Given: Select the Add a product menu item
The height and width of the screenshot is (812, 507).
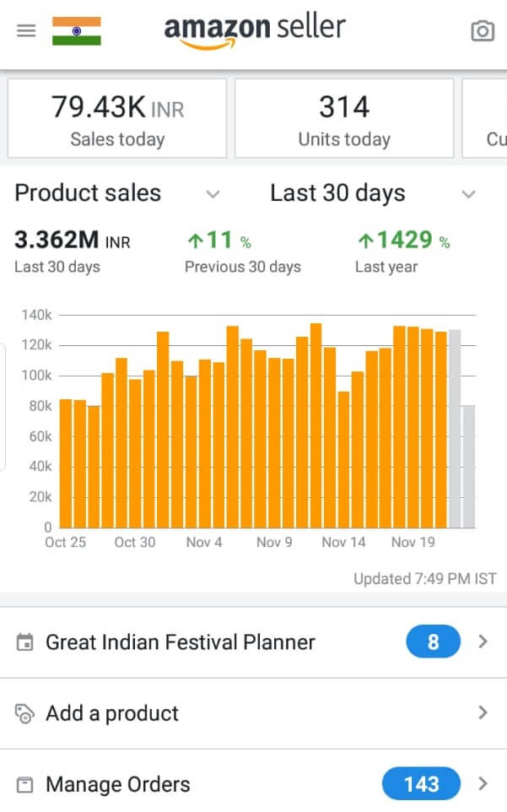Looking at the screenshot, I should pos(112,714).
